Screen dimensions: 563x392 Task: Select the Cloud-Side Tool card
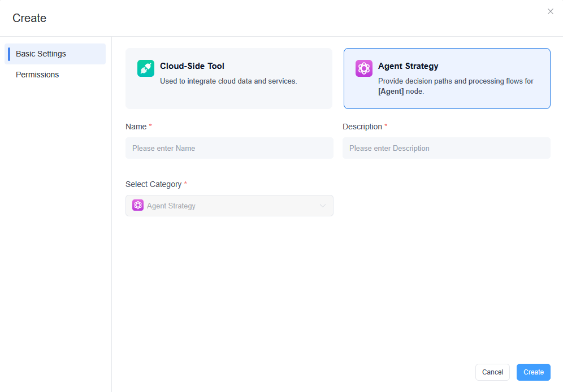coord(229,79)
